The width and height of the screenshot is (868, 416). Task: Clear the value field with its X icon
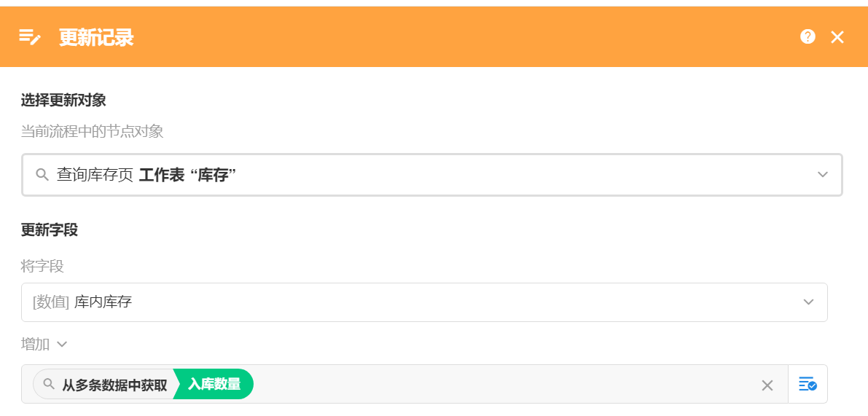(x=767, y=385)
